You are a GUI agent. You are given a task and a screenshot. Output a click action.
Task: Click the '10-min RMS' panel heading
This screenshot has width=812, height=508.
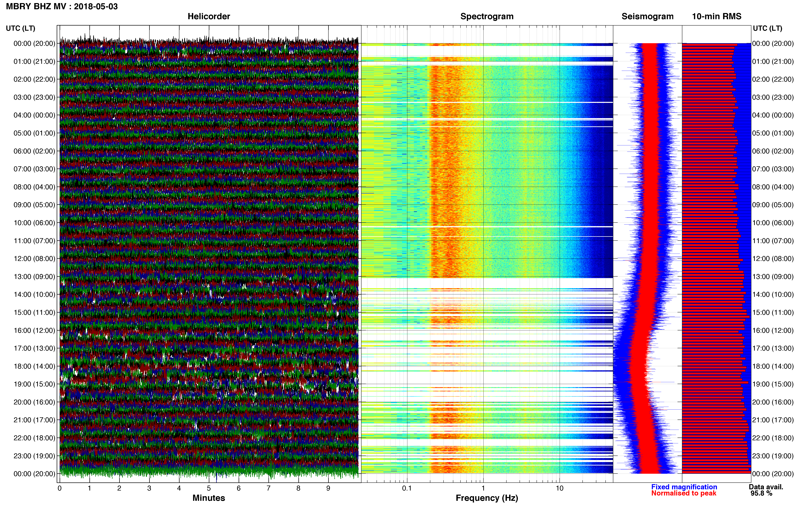[x=717, y=16]
